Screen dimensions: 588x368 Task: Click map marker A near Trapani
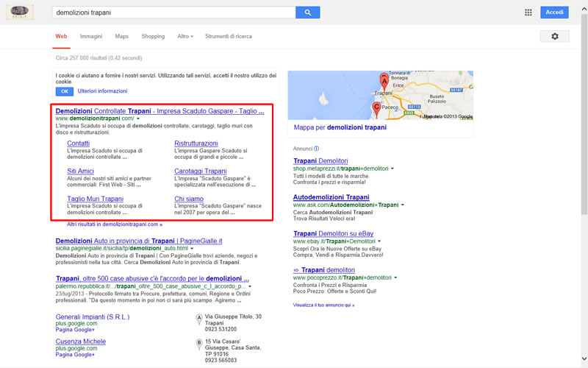click(384, 82)
